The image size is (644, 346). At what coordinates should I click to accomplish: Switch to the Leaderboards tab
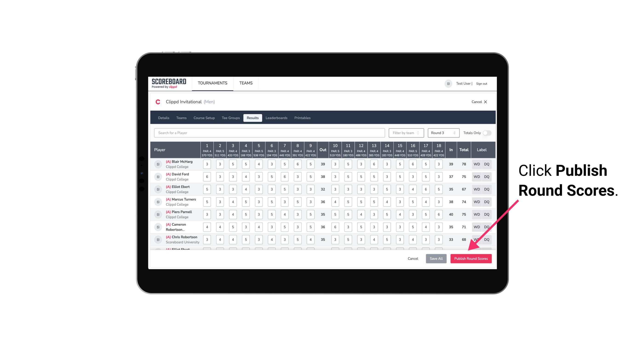pyautogui.click(x=276, y=118)
